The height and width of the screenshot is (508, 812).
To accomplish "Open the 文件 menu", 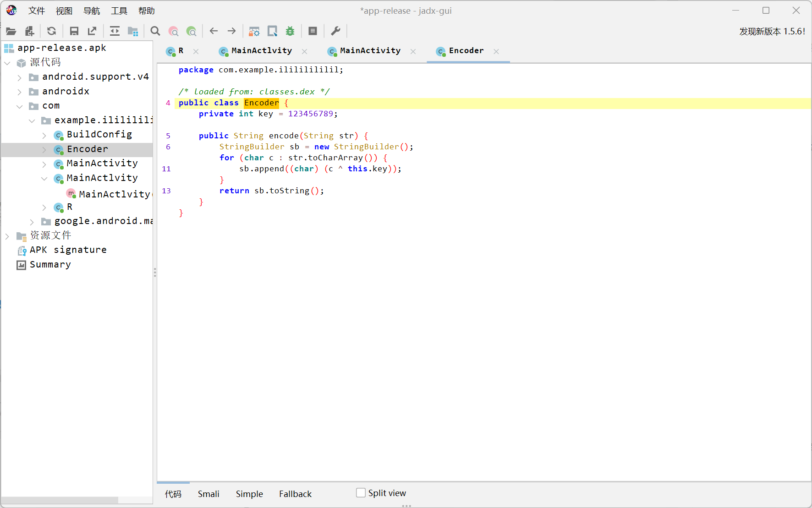I will pos(37,11).
